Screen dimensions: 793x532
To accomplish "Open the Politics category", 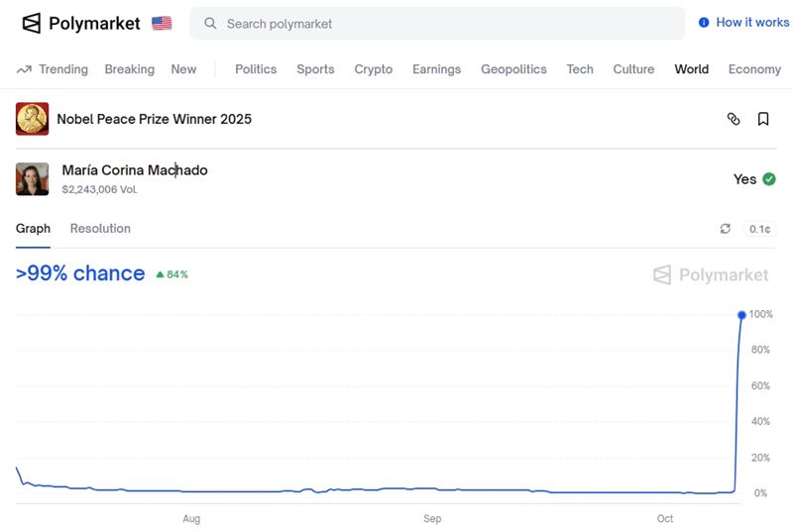I will (x=256, y=69).
